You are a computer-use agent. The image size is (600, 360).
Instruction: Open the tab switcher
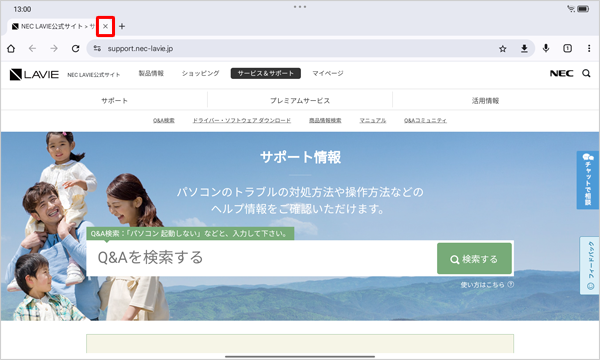[x=567, y=48]
